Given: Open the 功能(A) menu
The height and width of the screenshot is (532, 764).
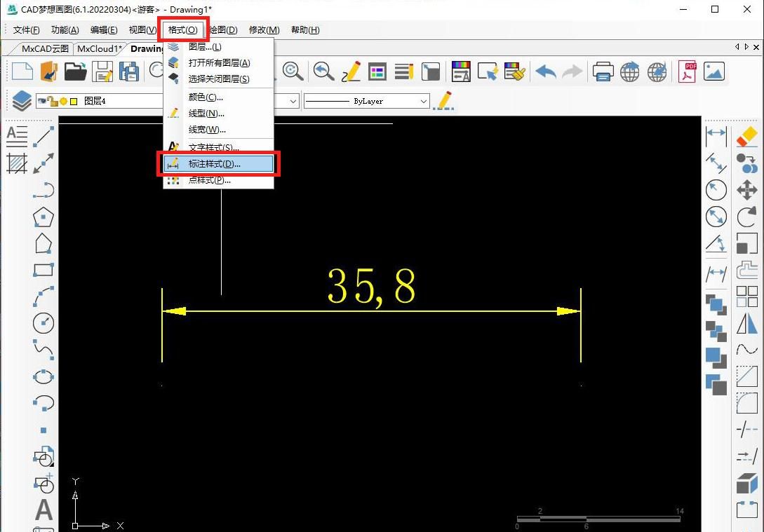Looking at the screenshot, I should pyautogui.click(x=65, y=30).
